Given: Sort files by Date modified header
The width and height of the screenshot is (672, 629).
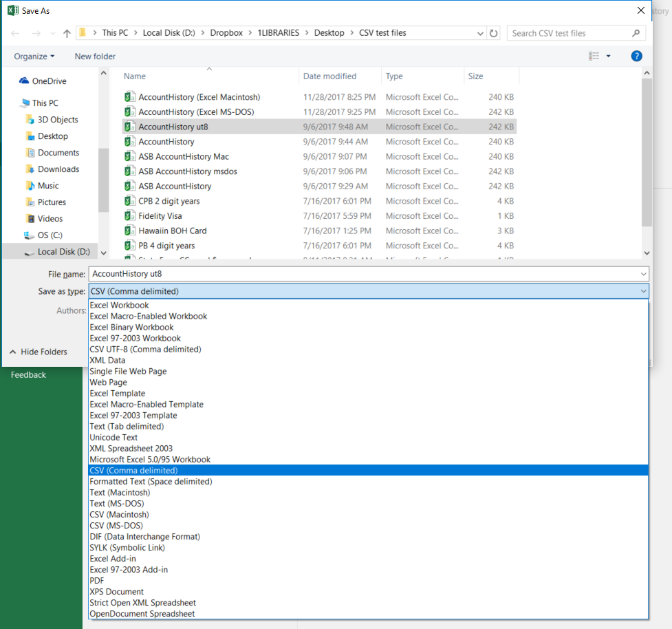Looking at the screenshot, I should point(329,76).
